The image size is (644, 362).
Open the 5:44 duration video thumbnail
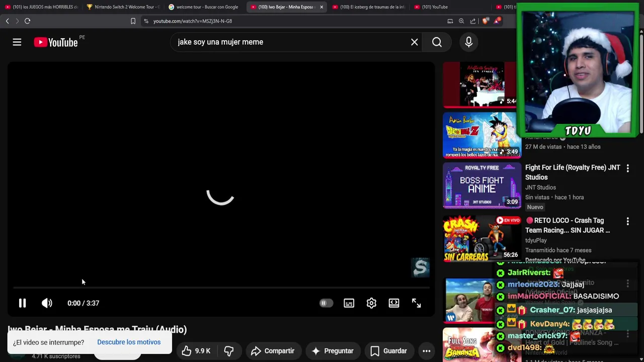click(x=479, y=85)
